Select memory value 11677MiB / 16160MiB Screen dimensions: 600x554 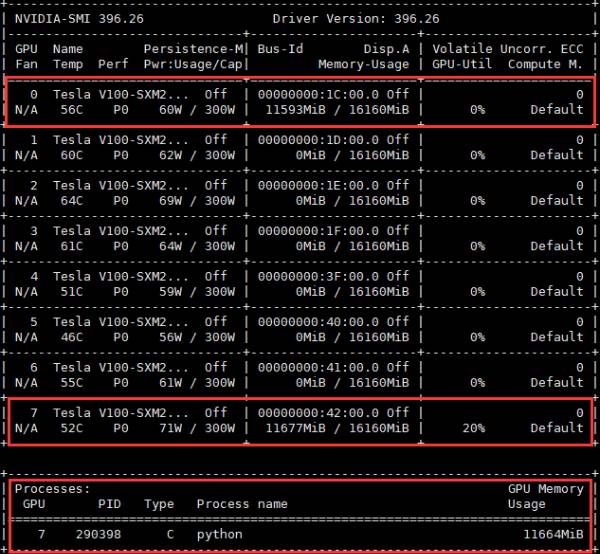tap(337, 429)
